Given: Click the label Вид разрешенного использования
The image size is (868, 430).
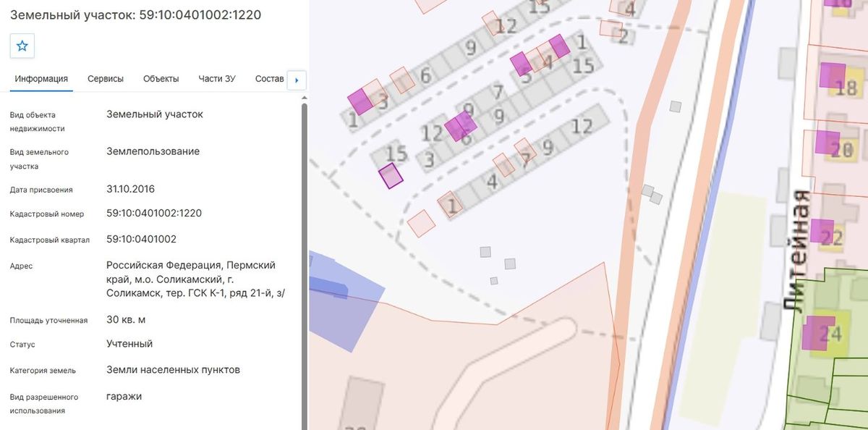Looking at the screenshot, I should point(44,404).
